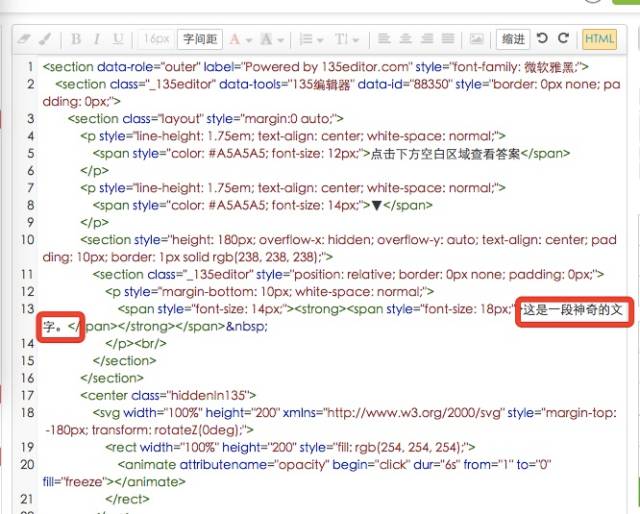The image size is (640, 514).
Task: Toggle HTML source mode
Action: [x=599, y=39]
